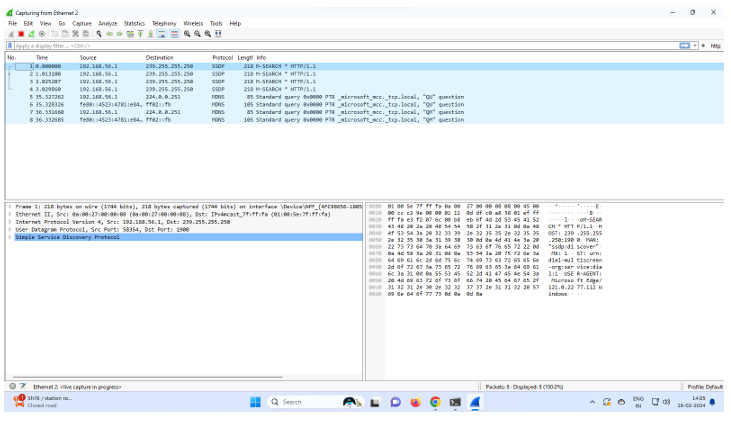Viewport: 731px width, 421px height.
Task: Expand Simple Service Discovery Protocol row
Action: tap(10, 237)
